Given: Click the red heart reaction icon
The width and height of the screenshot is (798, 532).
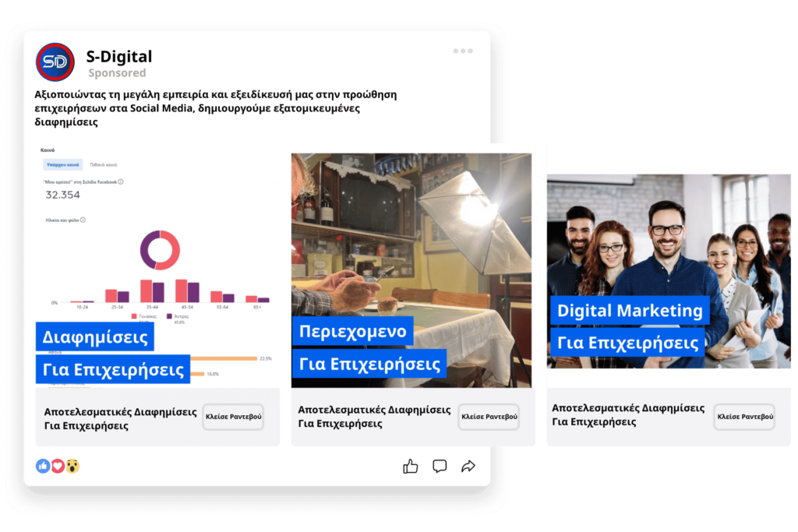Looking at the screenshot, I should coord(58,466).
